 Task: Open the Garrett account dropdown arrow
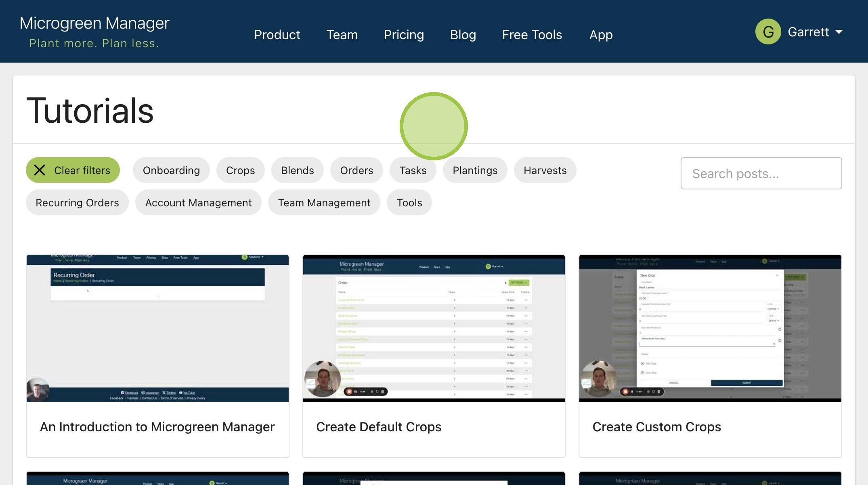coord(839,32)
